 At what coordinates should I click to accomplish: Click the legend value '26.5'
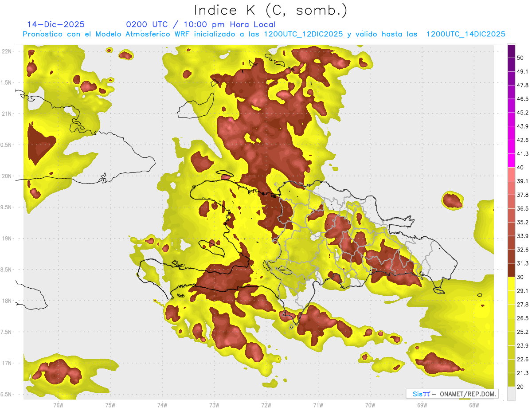(523, 318)
